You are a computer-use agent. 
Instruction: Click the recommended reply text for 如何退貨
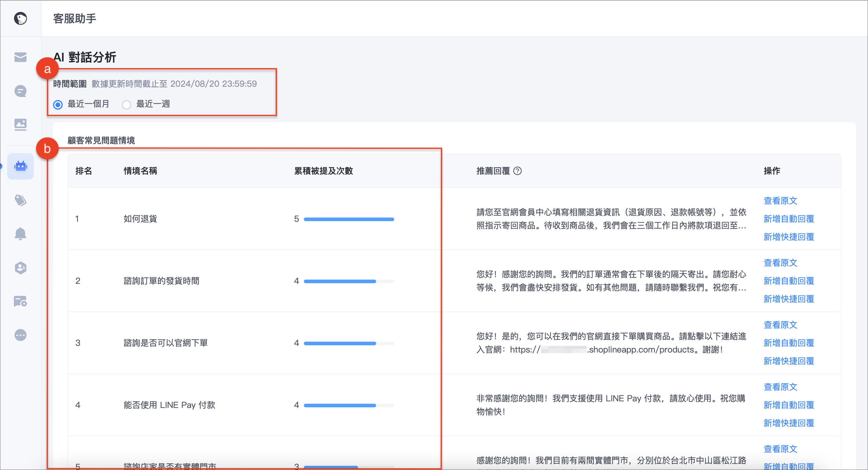(x=611, y=219)
